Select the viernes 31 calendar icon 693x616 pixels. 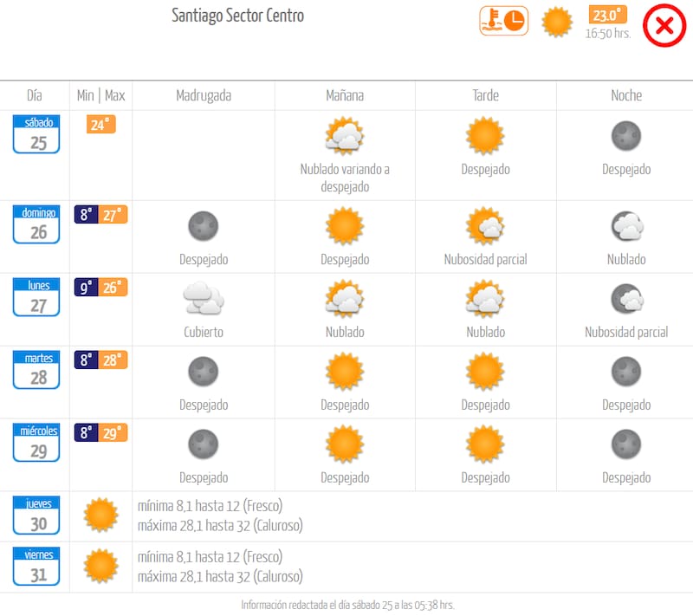36,567
